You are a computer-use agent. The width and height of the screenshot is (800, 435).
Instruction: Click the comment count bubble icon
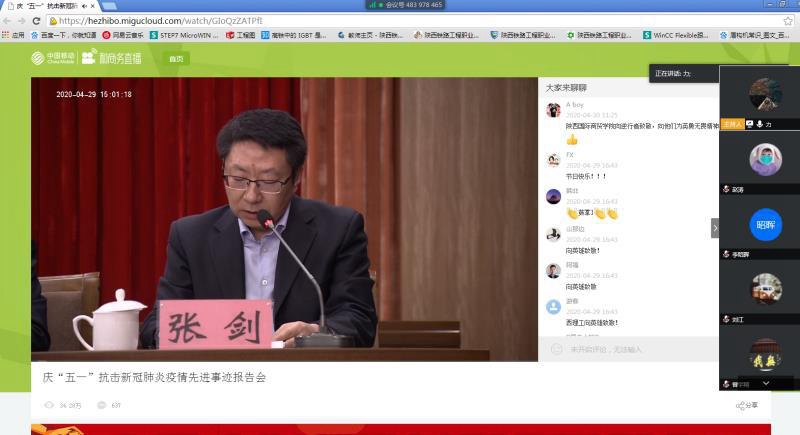101,405
